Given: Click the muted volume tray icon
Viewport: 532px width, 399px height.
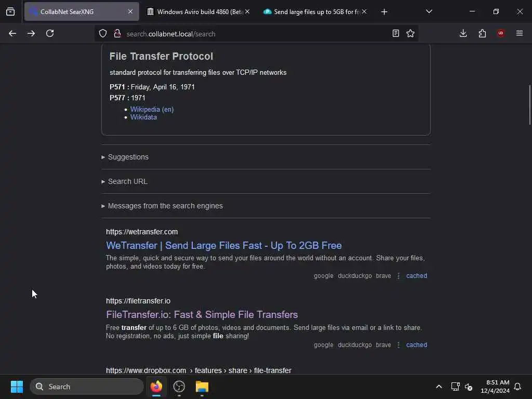Looking at the screenshot, I should point(469,387).
